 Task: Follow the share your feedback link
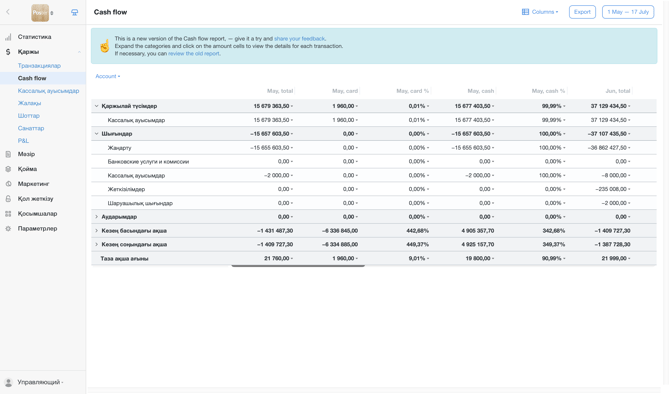click(x=300, y=38)
